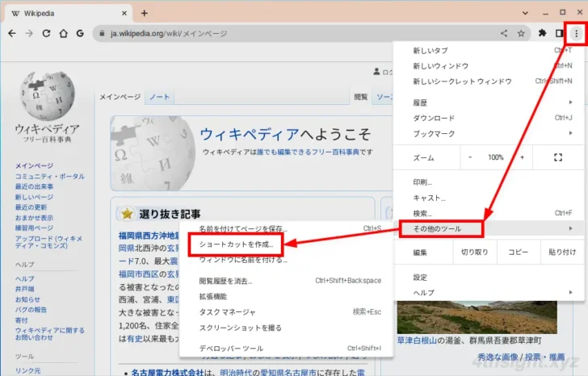Viewport: 588px width, 376px height.
Task: Open タスク マネージャ from submenu
Action: click(x=287, y=312)
